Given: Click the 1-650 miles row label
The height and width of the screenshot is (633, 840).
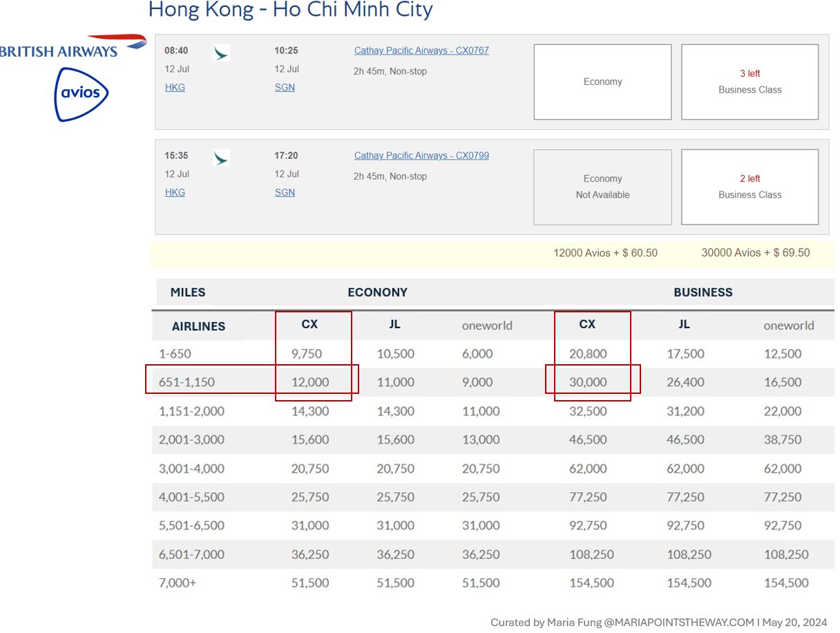Looking at the screenshot, I should pyautogui.click(x=175, y=354).
